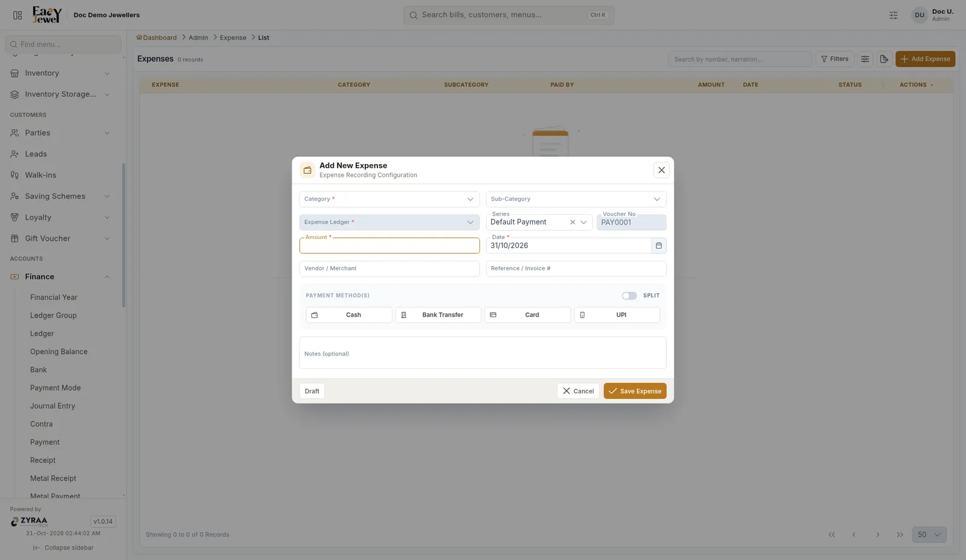
Task: Expand the Parties sidebar menu
Action: [x=60, y=133]
